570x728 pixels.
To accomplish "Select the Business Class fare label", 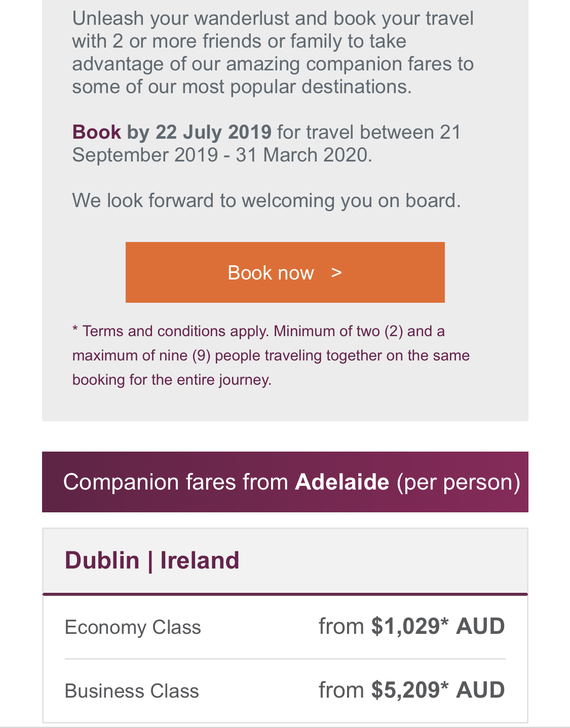I will tap(132, 691).
